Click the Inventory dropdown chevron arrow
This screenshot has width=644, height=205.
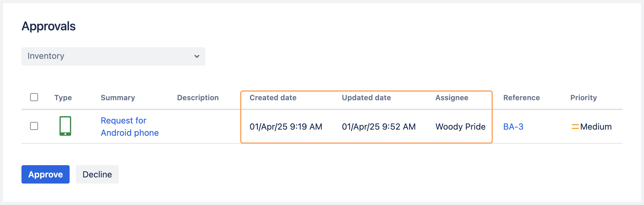tap(197, 56)
